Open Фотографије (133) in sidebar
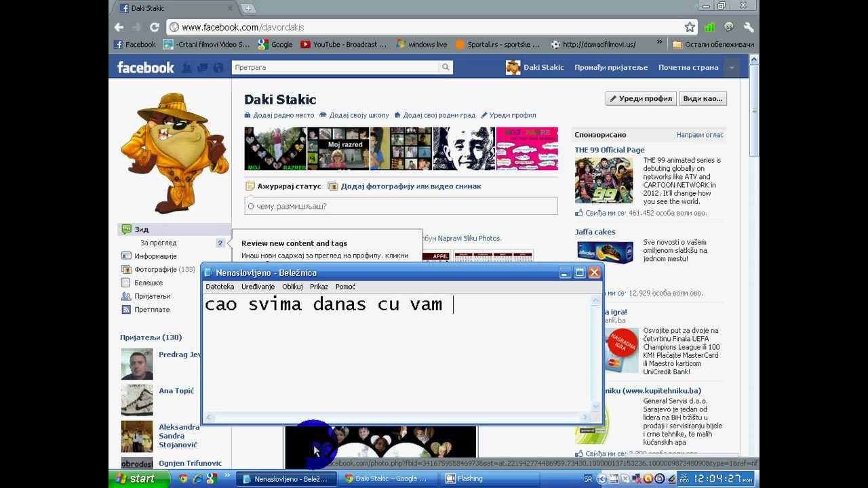Screen dimensions: 868x488 [158, 270]
